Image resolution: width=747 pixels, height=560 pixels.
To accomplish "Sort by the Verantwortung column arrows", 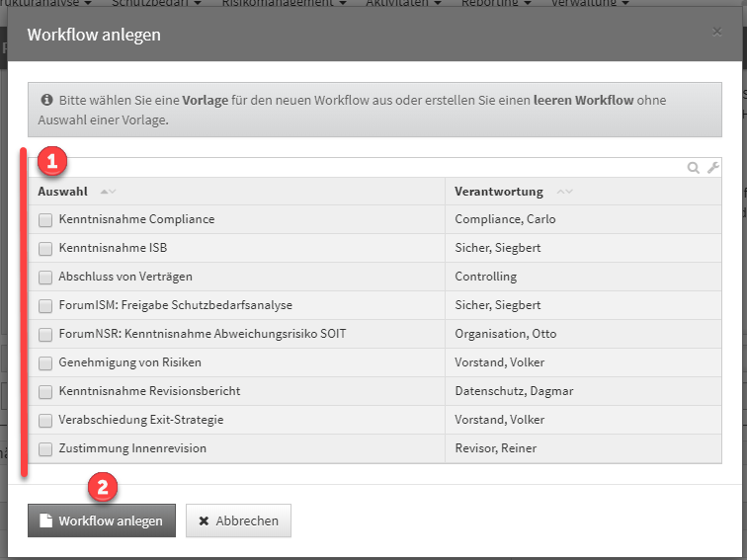I will click(564, 192).
